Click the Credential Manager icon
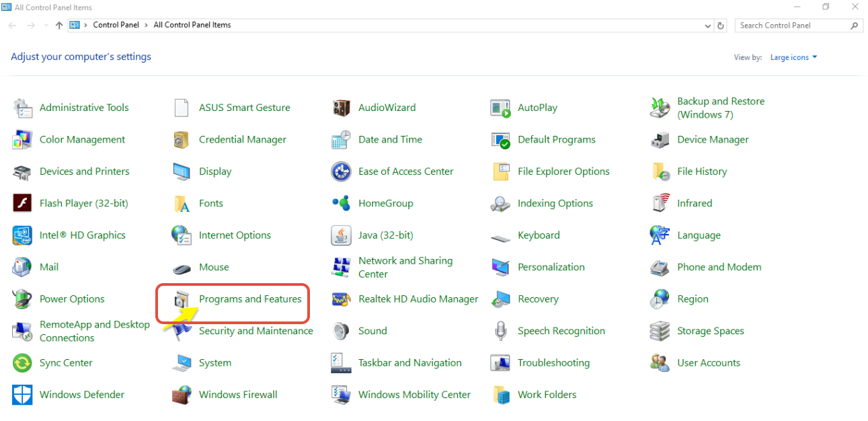 [x=182, y=140]
